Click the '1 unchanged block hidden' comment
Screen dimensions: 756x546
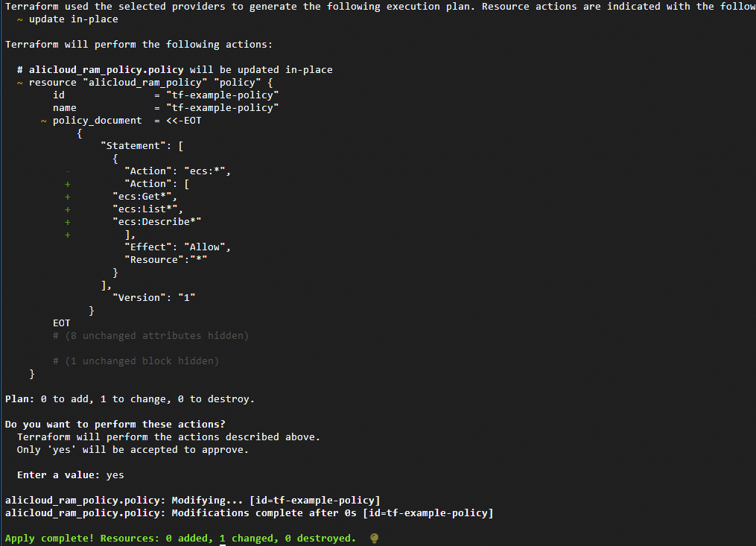[x=136, y=361]
